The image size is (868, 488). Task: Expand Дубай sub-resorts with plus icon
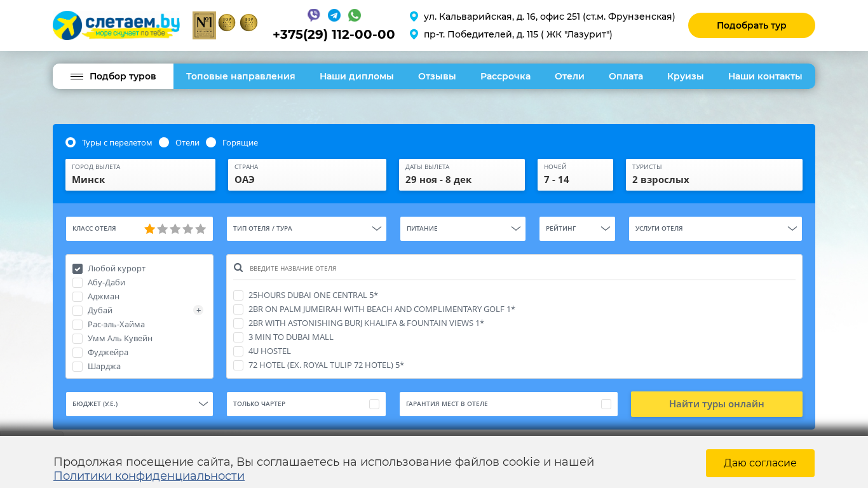(x=198, y=310)
